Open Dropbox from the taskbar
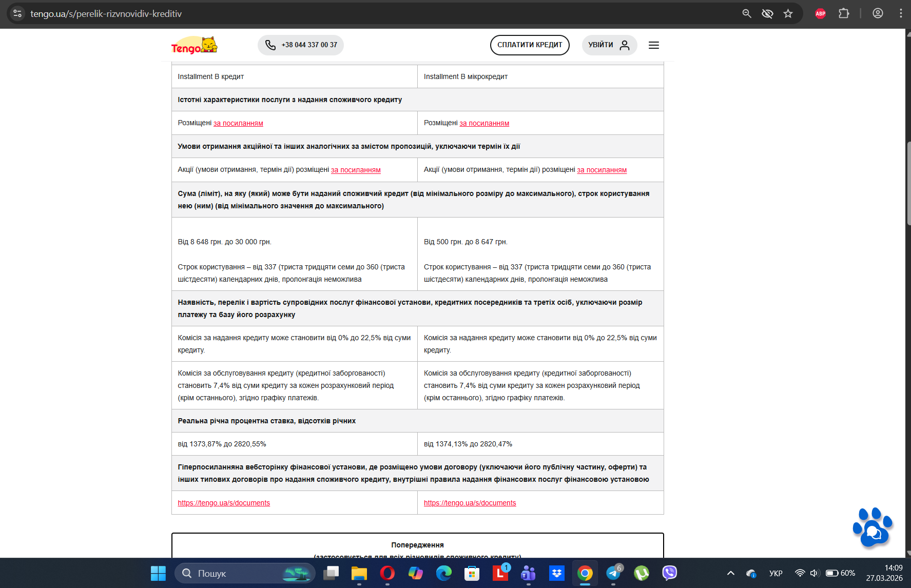Image resolution: width=911 pixels, height=588 pixels. click(556, 573)
